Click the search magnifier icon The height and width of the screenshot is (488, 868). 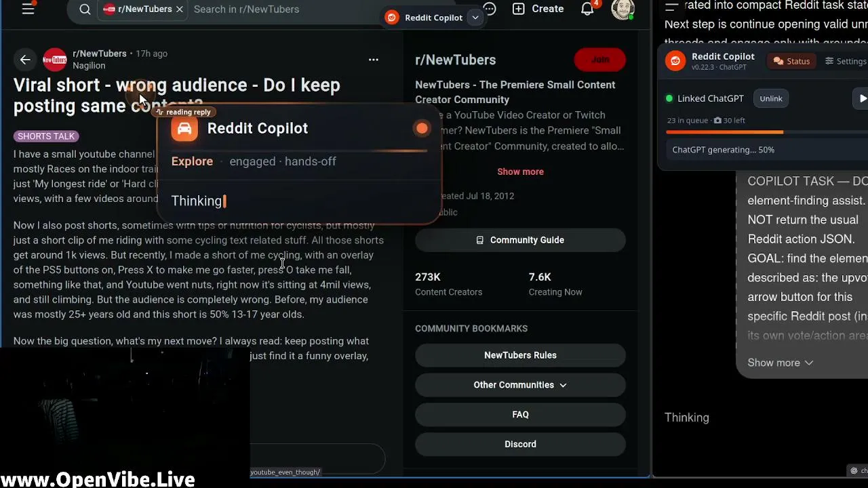pyautogui.click(x=85, y=9)
